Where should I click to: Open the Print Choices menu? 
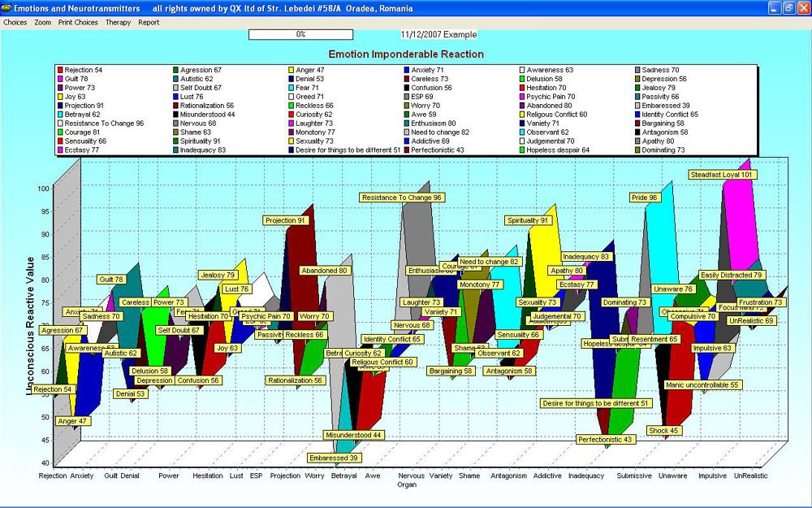78,23
